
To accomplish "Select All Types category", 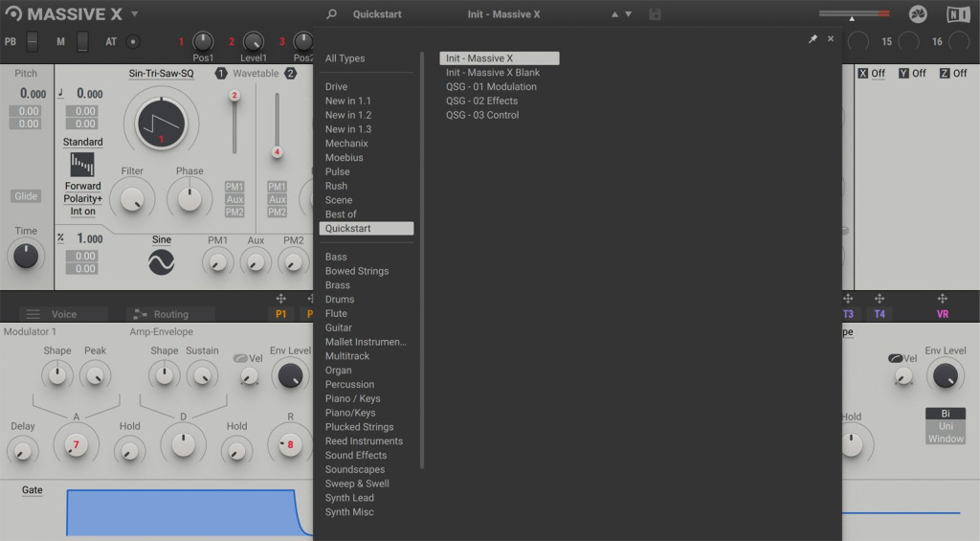I will click(x=345, y=58).
